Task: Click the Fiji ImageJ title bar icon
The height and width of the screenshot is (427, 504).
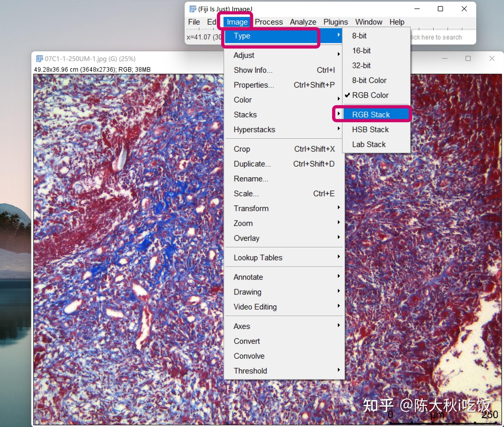Action: coord(192,9)
